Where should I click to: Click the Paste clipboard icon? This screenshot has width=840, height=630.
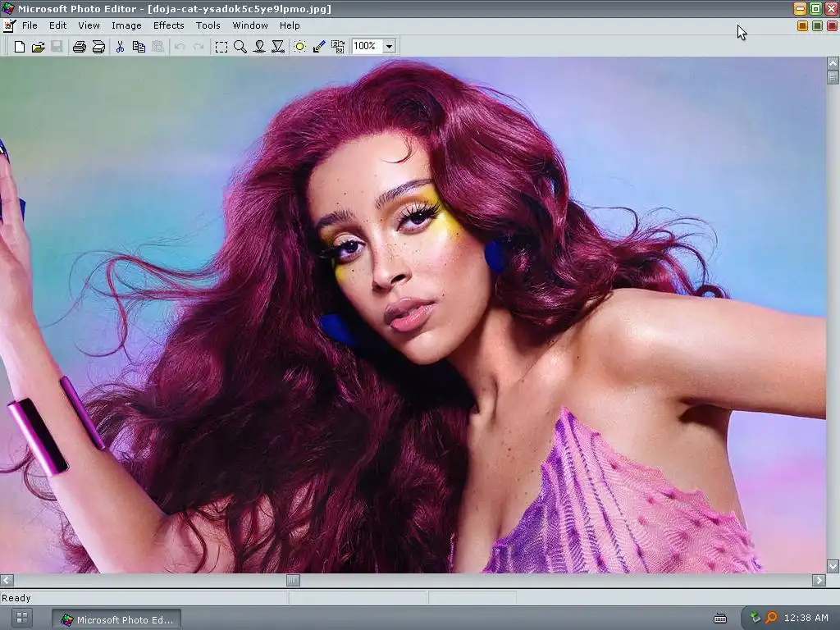[157, 47]
